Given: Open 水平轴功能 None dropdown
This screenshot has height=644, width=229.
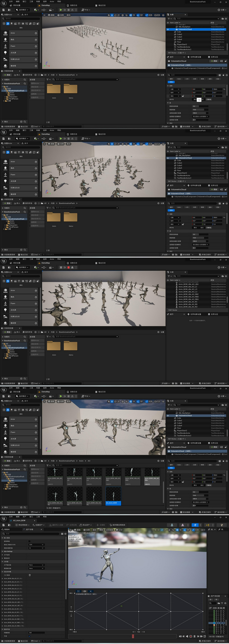Looking at the screenshot, I should pyautogui.click(x=36, y=565).
